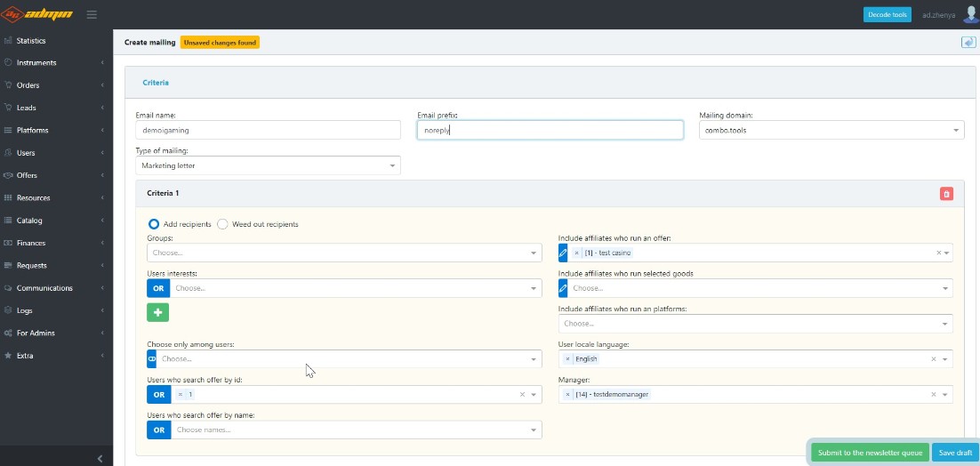Click the pencil icon beside the test casino offer
Viewport: 980px width, 466px height.
[563, 253]
